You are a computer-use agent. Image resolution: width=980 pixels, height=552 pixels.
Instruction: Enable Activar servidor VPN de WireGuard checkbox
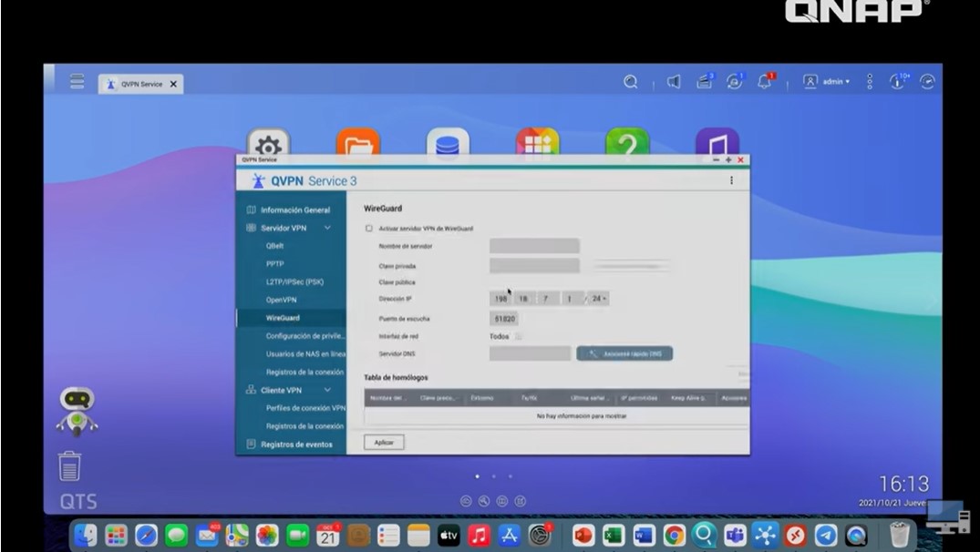[x=368, y=229]
